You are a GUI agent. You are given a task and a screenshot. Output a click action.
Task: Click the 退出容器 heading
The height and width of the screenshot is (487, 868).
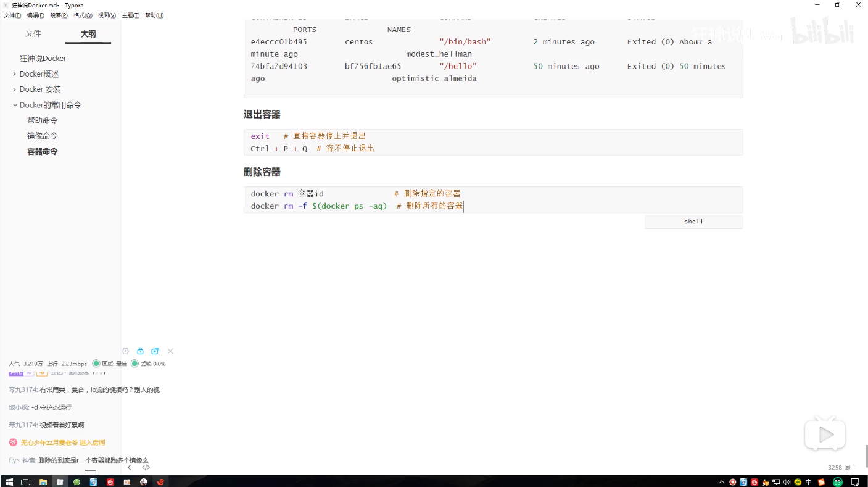(x=262, y=114)
